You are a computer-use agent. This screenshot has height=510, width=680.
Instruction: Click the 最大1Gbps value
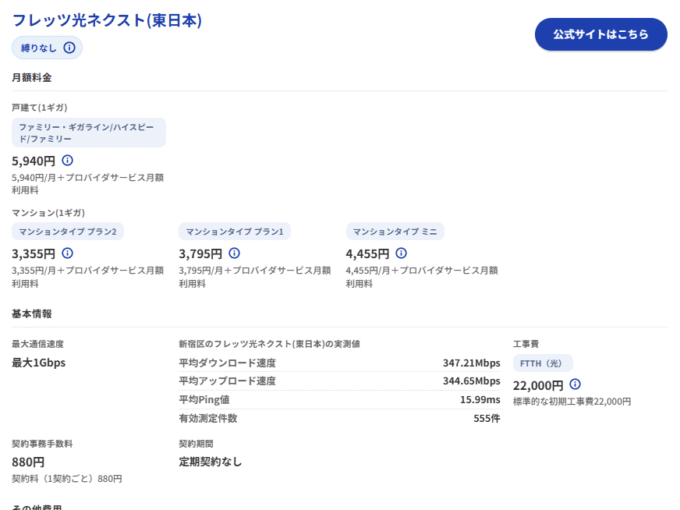(x=39, y=363)
